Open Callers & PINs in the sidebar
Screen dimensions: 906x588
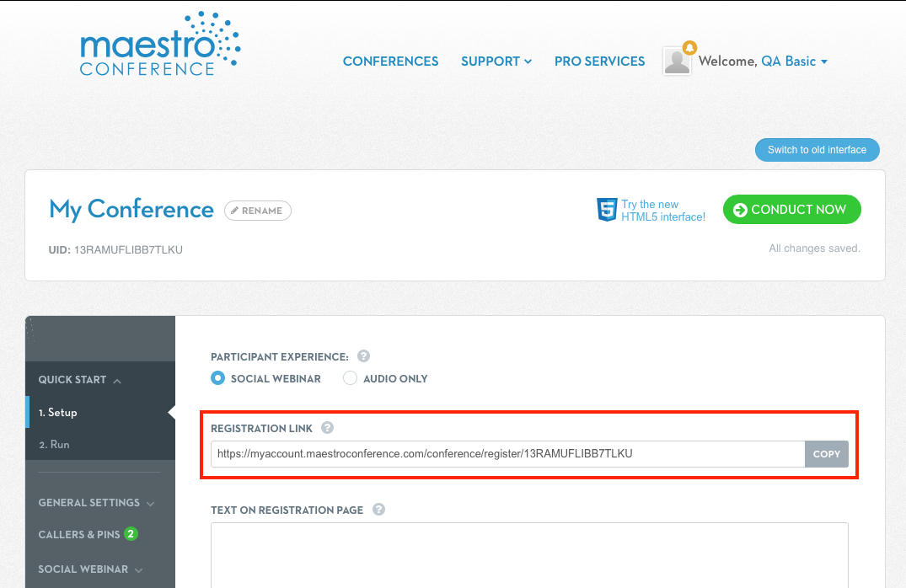point(79,534)
